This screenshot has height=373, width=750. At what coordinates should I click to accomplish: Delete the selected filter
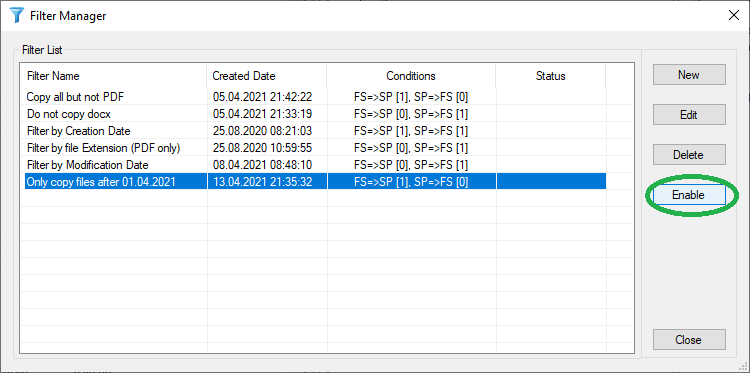689,155
